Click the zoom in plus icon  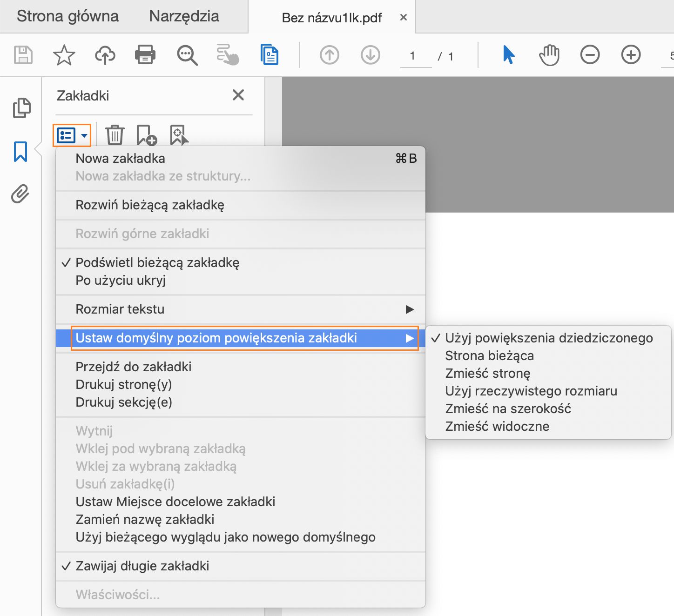point(631,55)
